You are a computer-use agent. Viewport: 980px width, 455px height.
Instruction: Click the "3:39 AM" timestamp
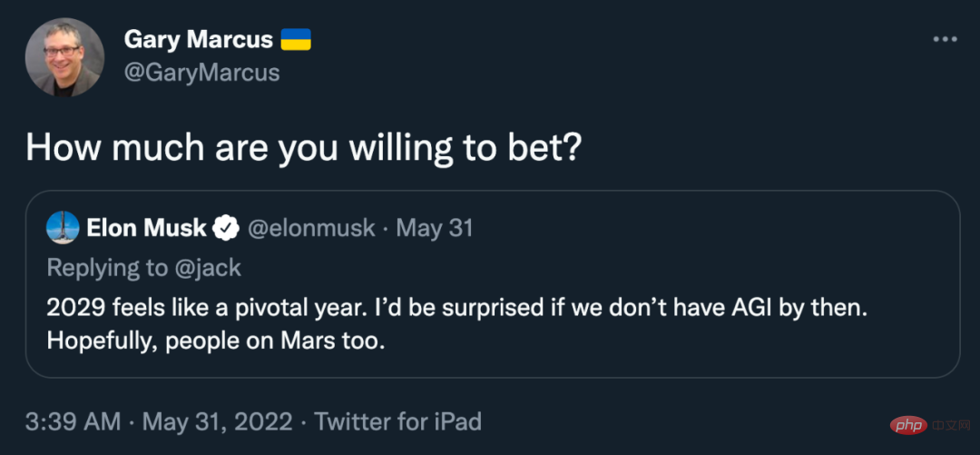pyautogui.click(x=73, y=421)
